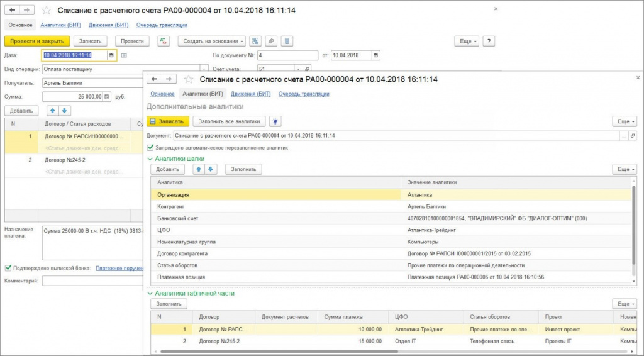The image size is (644, 356).
Task: Click the Провести button
Action: pos(132,41)
